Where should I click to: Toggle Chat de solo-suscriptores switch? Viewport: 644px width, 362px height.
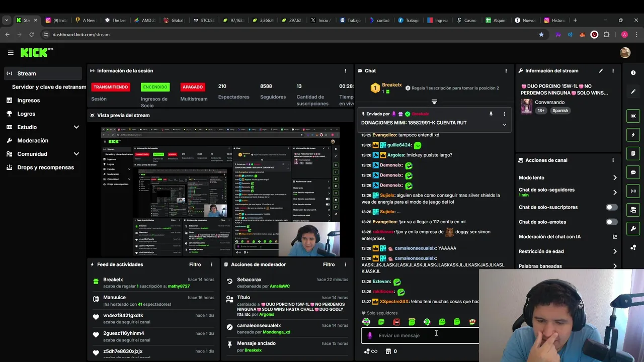[x=611, y=207]
